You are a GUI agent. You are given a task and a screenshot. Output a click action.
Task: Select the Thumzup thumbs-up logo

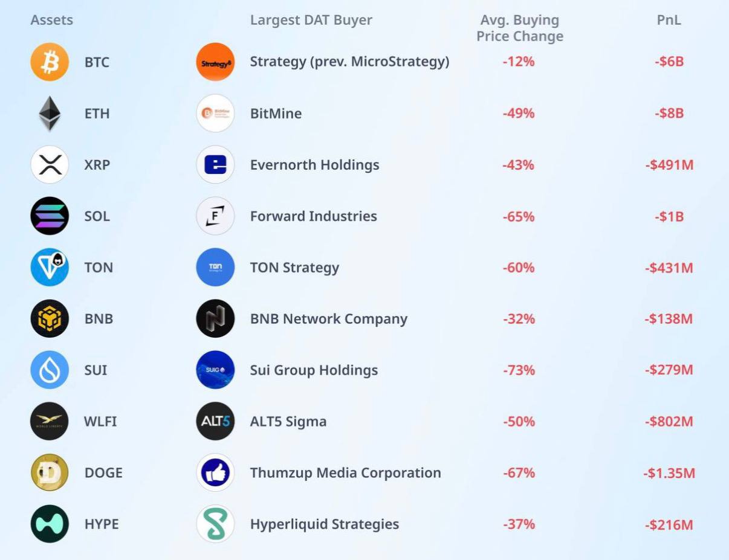tap(215, 472)
